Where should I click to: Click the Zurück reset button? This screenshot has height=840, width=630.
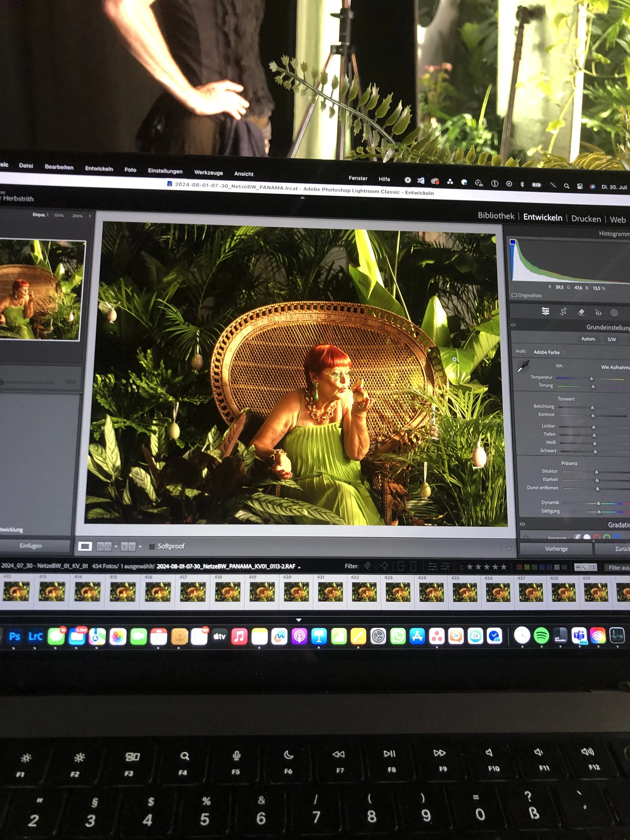pos(612,549)
